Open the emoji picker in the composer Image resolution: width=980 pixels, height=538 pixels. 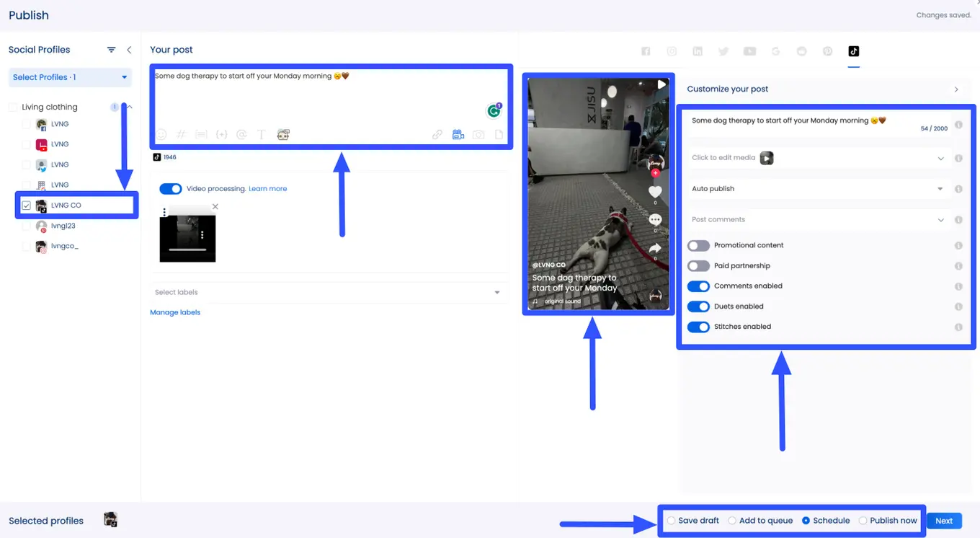[x=160, y=134]
